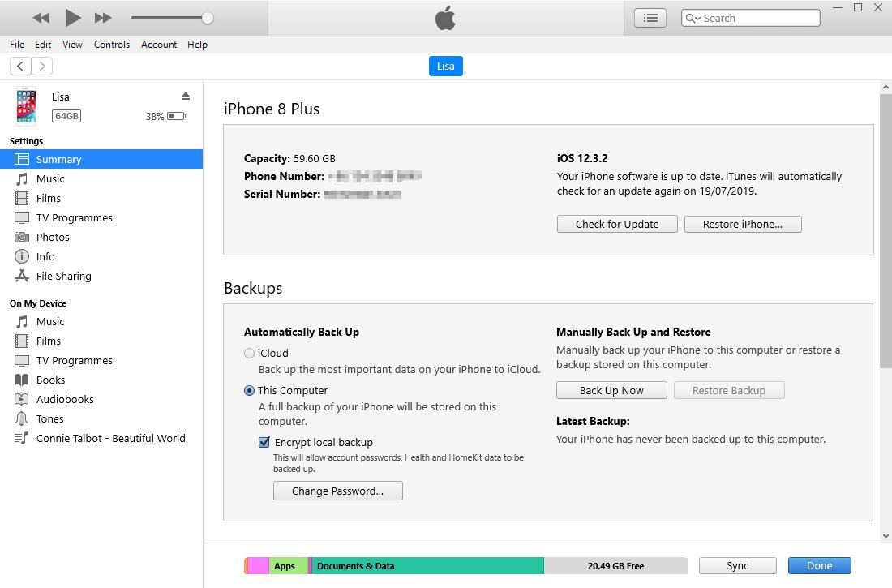This screenshot has width=892, height=588.
Task: Click the blurred Phone Number value
Action: pos(375,176)
